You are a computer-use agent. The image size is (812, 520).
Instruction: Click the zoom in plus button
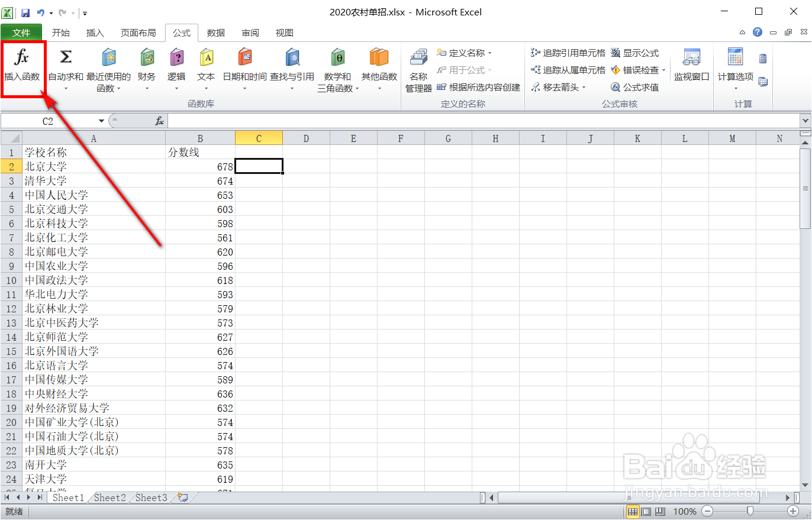click(793, 511)
